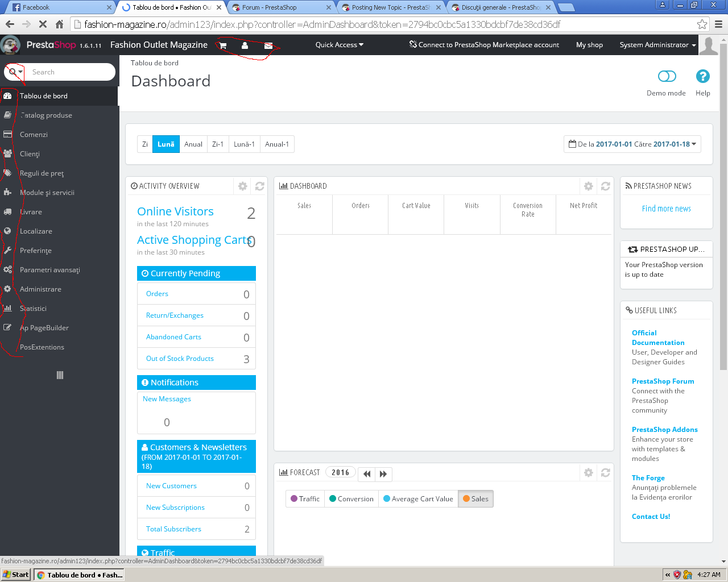Select the Zi-1 period tab

(x=218, y=144)
